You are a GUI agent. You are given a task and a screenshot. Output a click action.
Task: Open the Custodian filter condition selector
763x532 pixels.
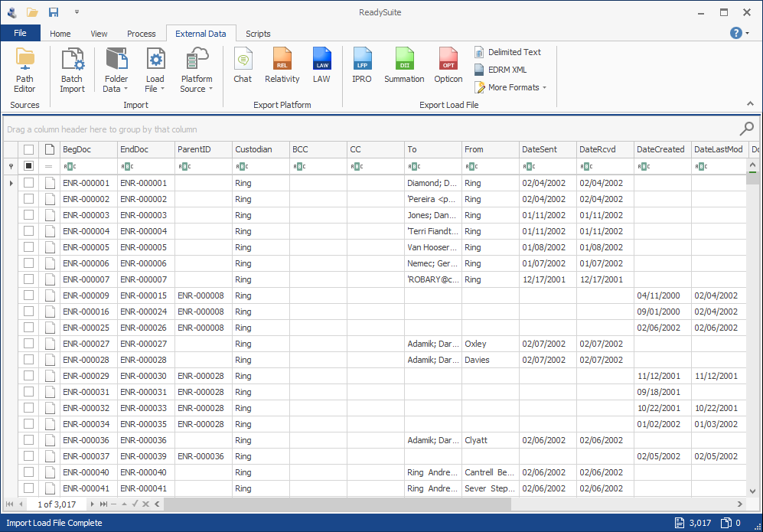coord(242,166)
